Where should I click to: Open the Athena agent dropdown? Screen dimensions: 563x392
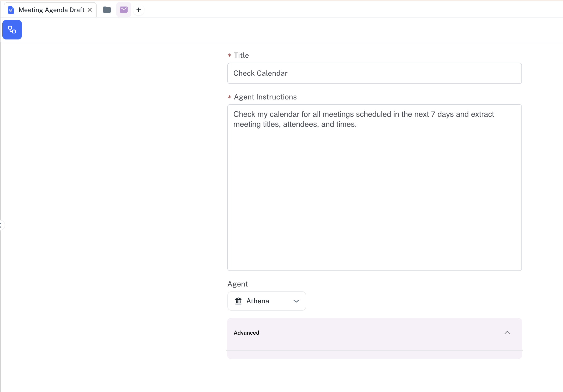click(x=267, y=301)
